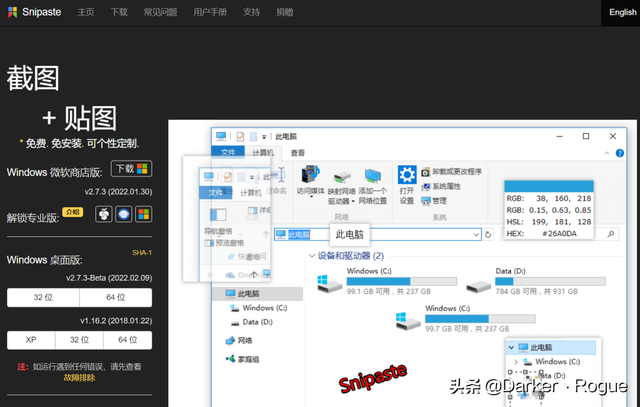Open the 主页 menu item
Image resolution: width=640 pixels, height=407 pixels.
[86, 12]
